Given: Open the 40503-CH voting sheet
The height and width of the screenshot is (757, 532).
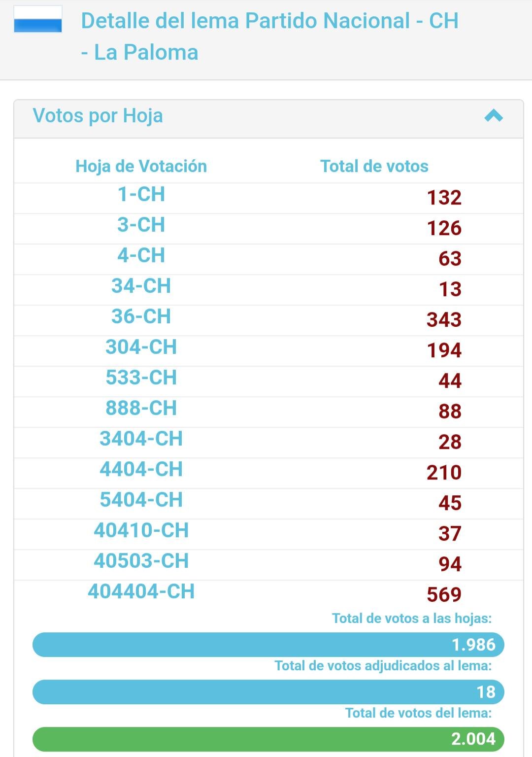Looking at the screenshot, I should (x=141, y=561).
